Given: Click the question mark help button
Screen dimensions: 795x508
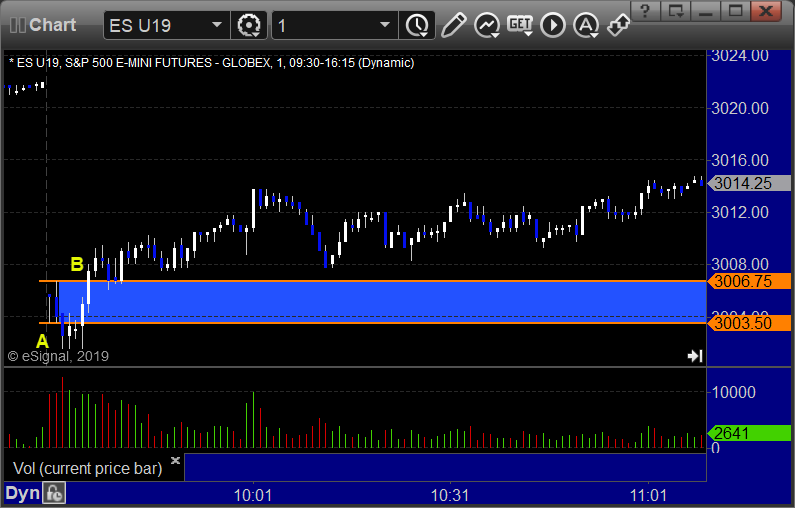Looking at the screenshot, I should (x=645, y=11).
